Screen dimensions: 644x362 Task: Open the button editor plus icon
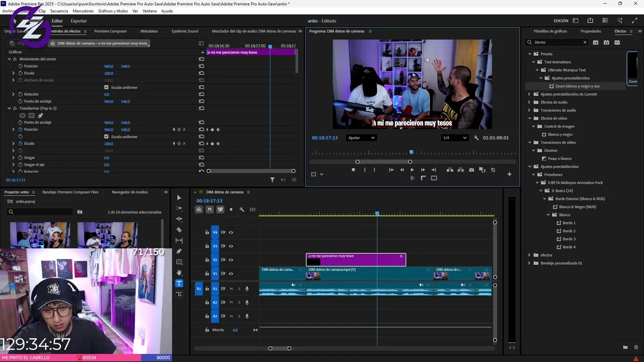509,174
